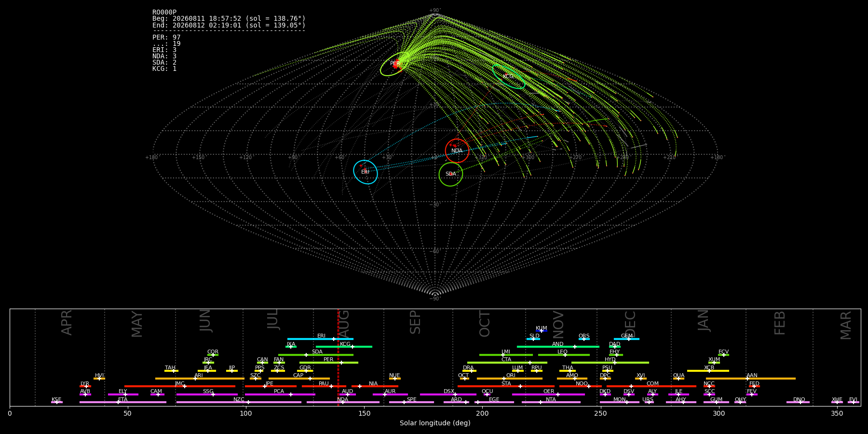Click the '+90°' latitude label atop map
868x434 pixels.
[x=435, y=11]
